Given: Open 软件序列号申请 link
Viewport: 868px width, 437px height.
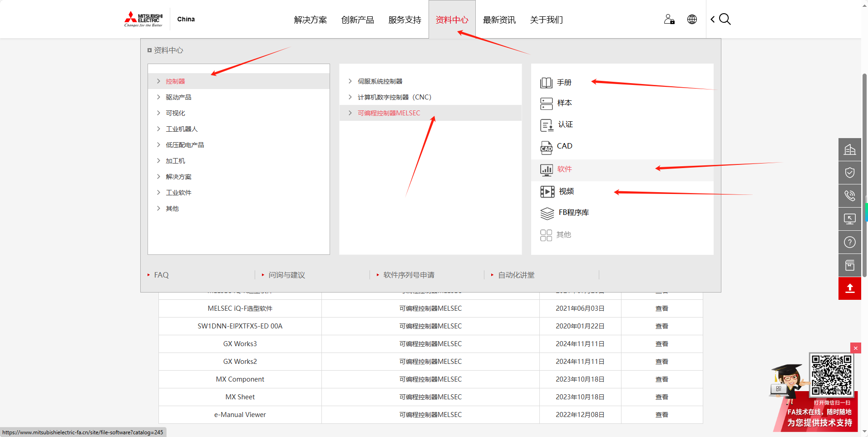Looking at the screenshot, I should (409, 275).
